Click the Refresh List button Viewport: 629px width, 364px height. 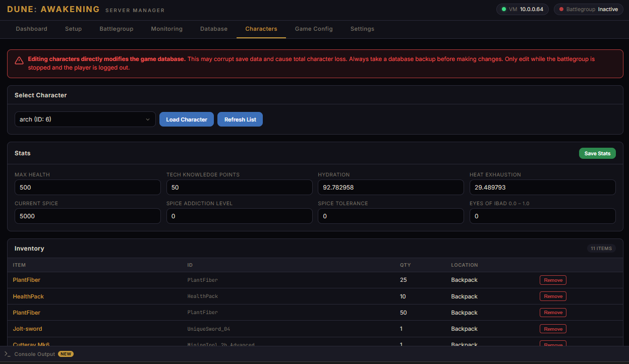point(240,119)
